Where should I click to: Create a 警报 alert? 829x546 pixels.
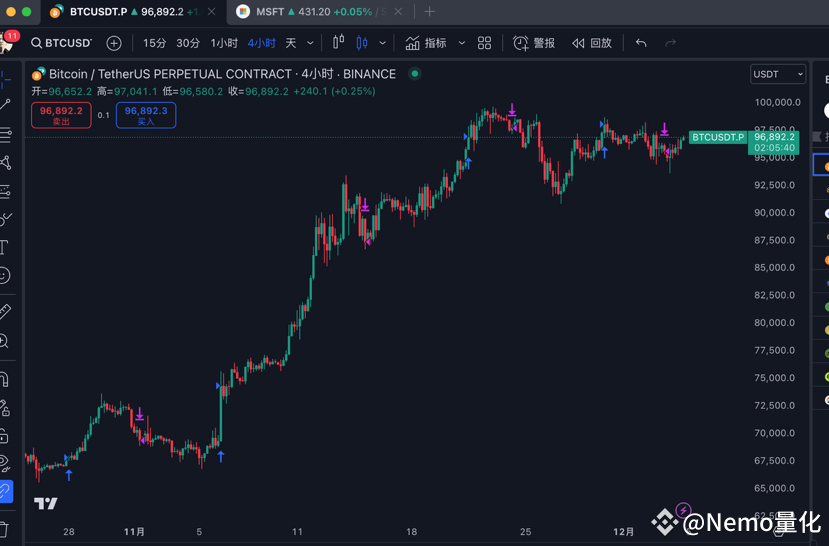pos(534,43)
